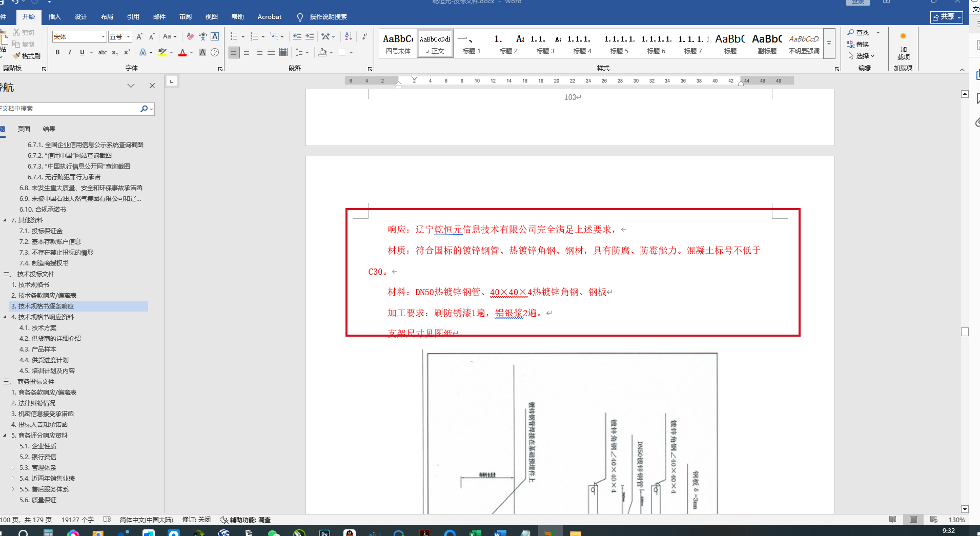Collapse the '7. 其他资料' heading in navigation
The image size is (980, 536).
5,220
